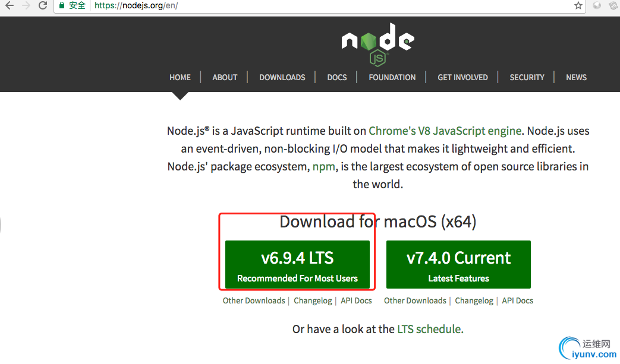This screenshot has width=620, height=364.
Task: Go to the DOWNLOADS page
Action: click(x=282, y=77)
